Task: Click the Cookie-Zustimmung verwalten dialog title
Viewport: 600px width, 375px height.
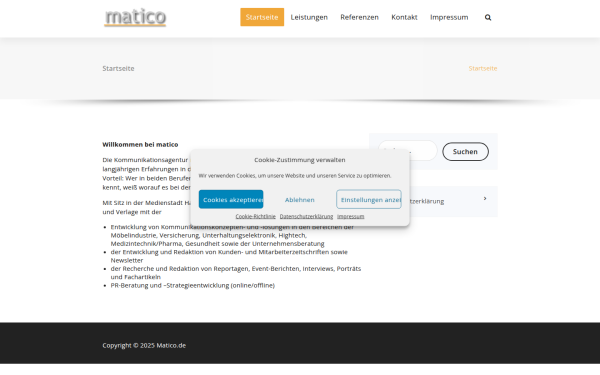Action: (300, 160)
